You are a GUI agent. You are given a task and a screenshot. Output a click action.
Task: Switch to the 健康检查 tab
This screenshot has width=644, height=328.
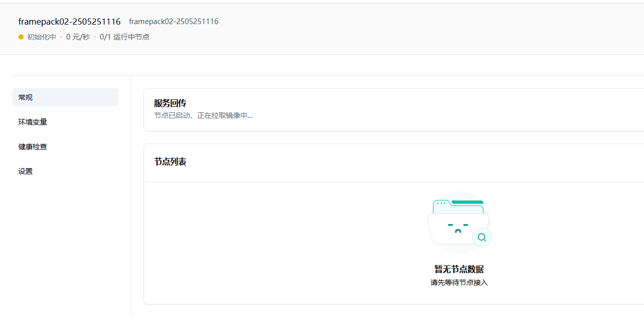[33, 147]
